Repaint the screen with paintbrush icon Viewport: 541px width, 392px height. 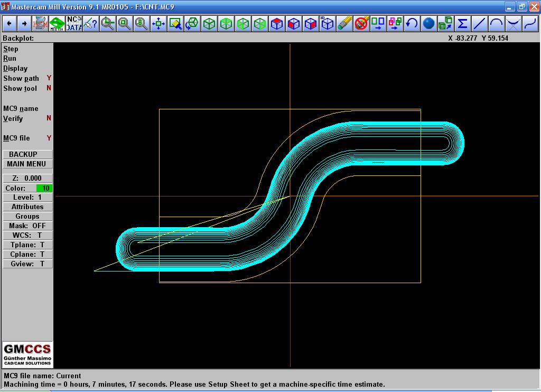pyautogui.click(x=175, y=23)
